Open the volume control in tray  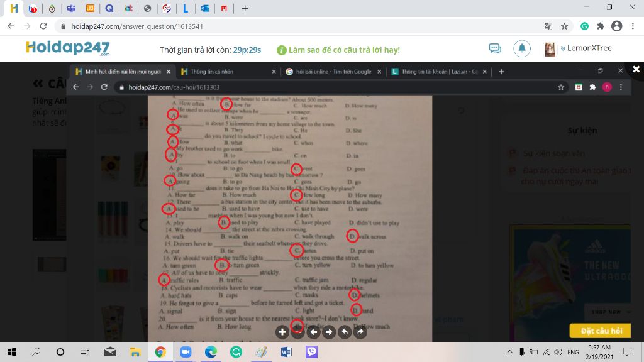click(558, 352)
